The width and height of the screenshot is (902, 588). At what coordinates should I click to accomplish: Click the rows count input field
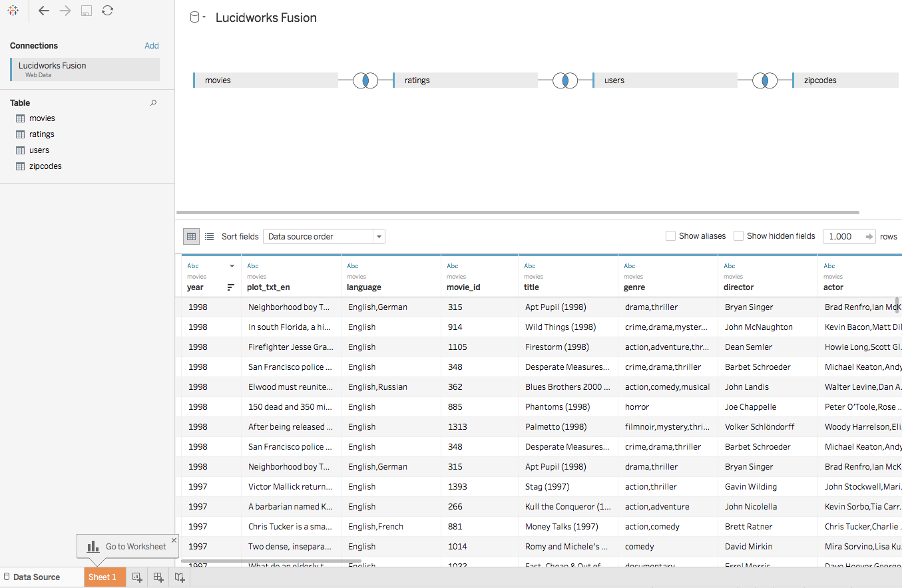tap(842, 236)
